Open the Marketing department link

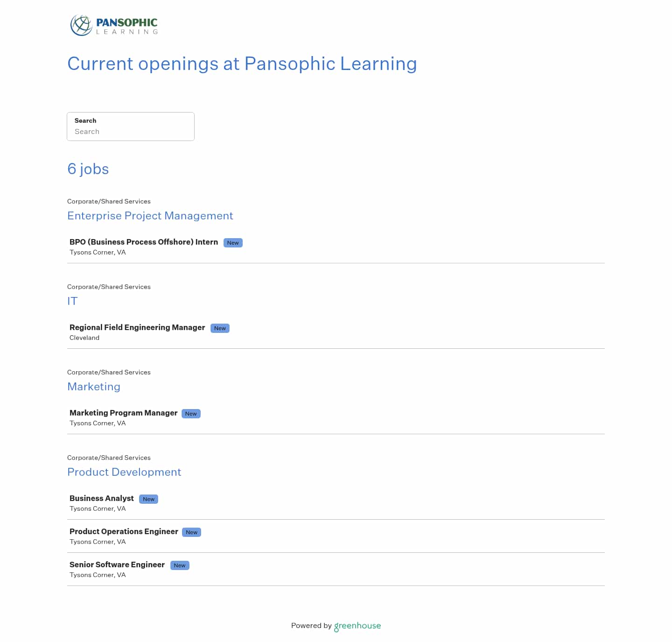[x=94, y=387]
